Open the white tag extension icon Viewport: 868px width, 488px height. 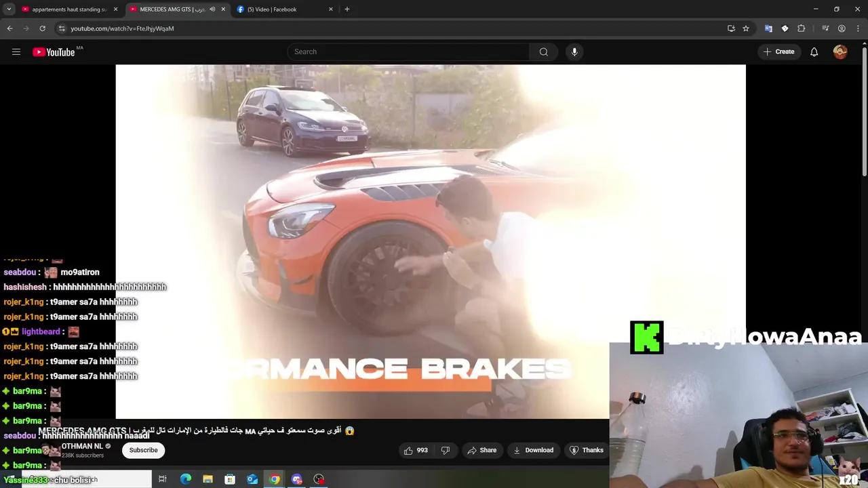[x=785, y=28]
